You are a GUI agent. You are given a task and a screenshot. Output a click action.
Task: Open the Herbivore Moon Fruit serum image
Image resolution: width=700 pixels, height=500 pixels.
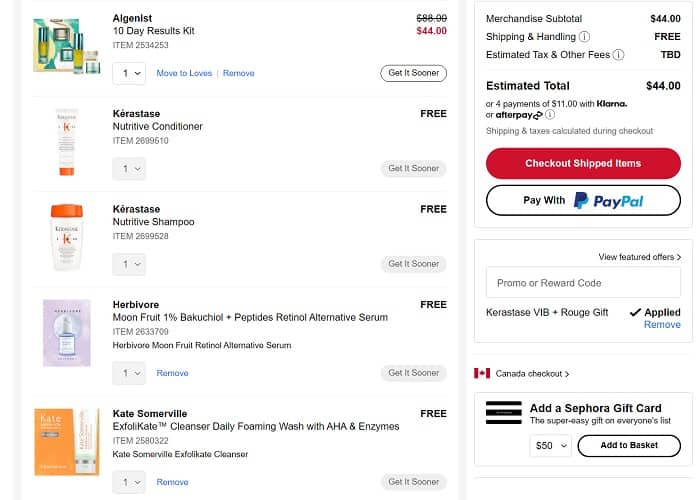coord(66,332)
